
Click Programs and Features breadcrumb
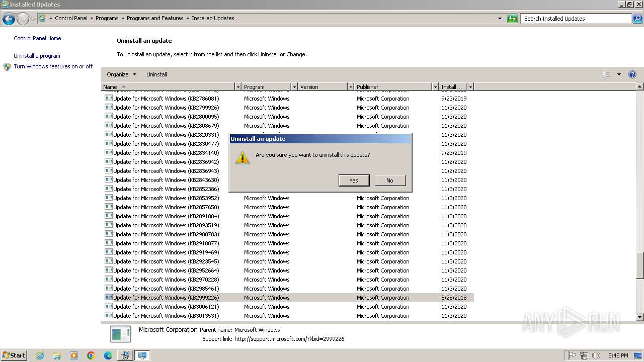[x=155, y=18]
